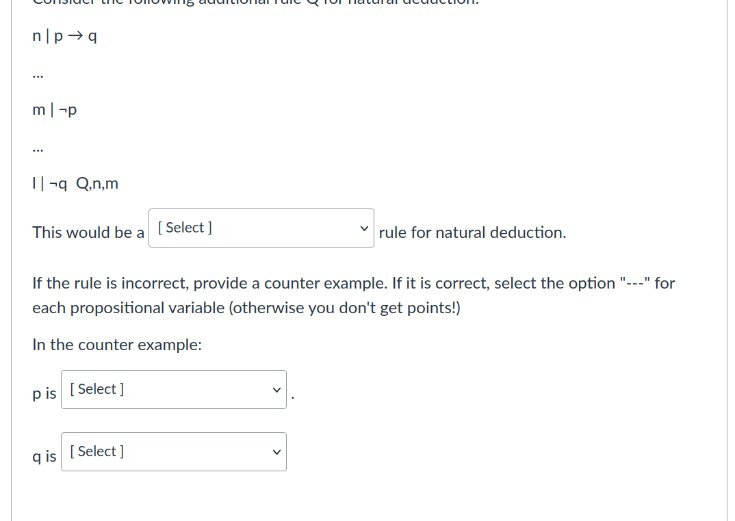Click the chevron arrow of the p dropdown

277,389
